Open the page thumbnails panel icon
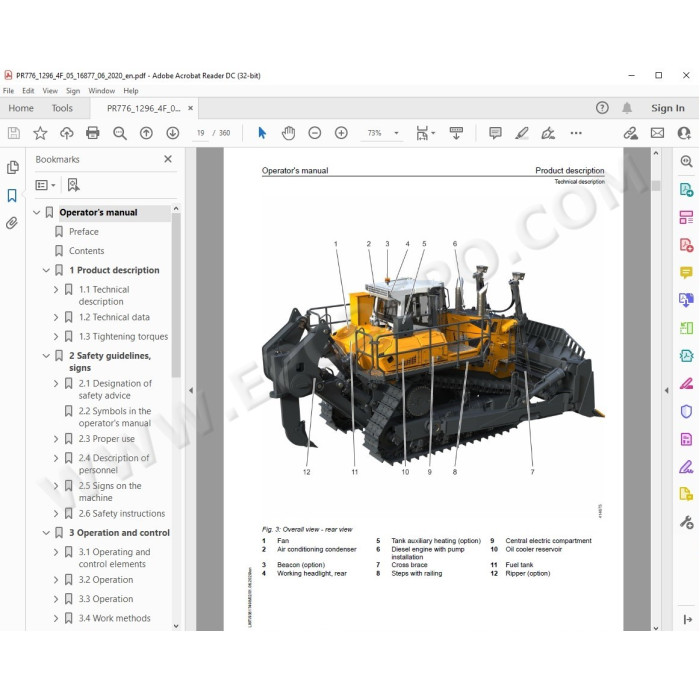The height and width of the screenshot is (700, 700). coord(12,167)
